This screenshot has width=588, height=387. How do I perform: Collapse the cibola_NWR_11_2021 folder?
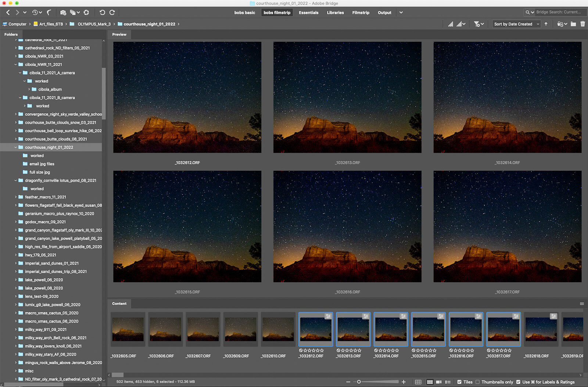[x=16, y=65]
